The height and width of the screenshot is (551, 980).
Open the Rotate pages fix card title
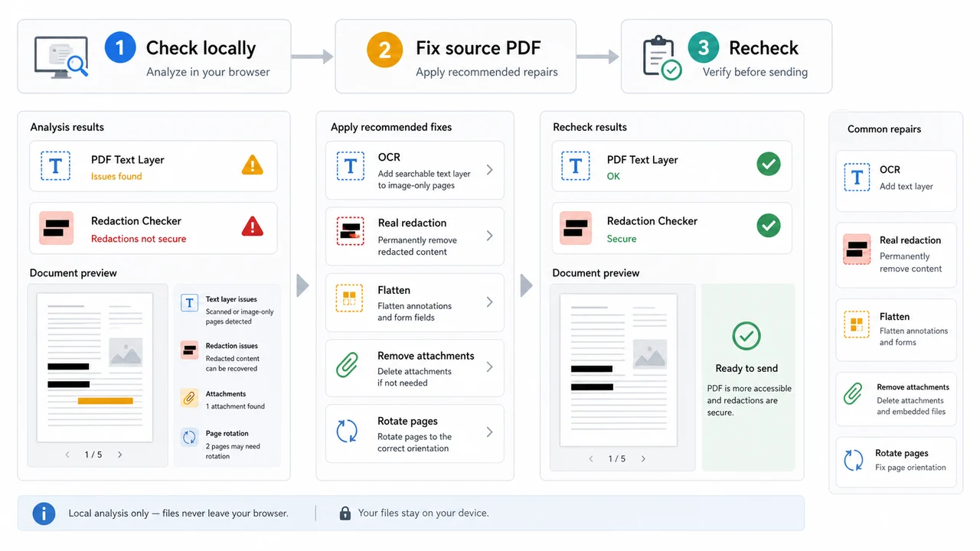(x=407, y=421)
